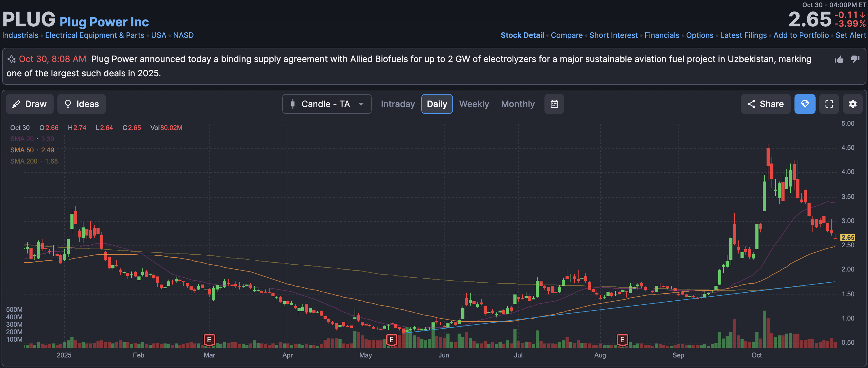The height and width of the screenshot is (368, 868).
Task: Open the Ideas menu
Action: [82, 104]
